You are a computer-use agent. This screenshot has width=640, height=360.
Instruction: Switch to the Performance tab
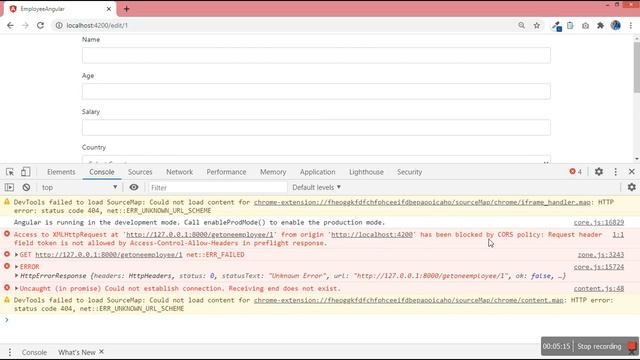pyautogui.click(x=226, y=172)
